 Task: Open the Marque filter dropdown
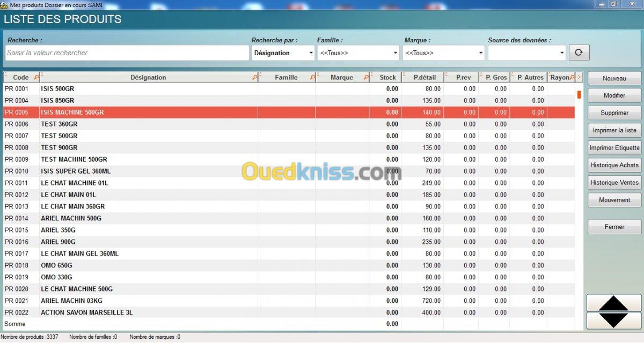[444, 53]
